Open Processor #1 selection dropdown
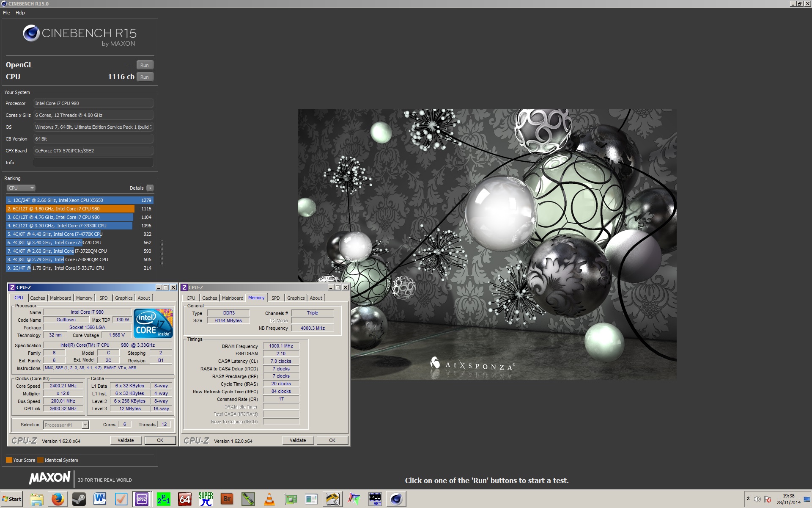 point(66,425)
